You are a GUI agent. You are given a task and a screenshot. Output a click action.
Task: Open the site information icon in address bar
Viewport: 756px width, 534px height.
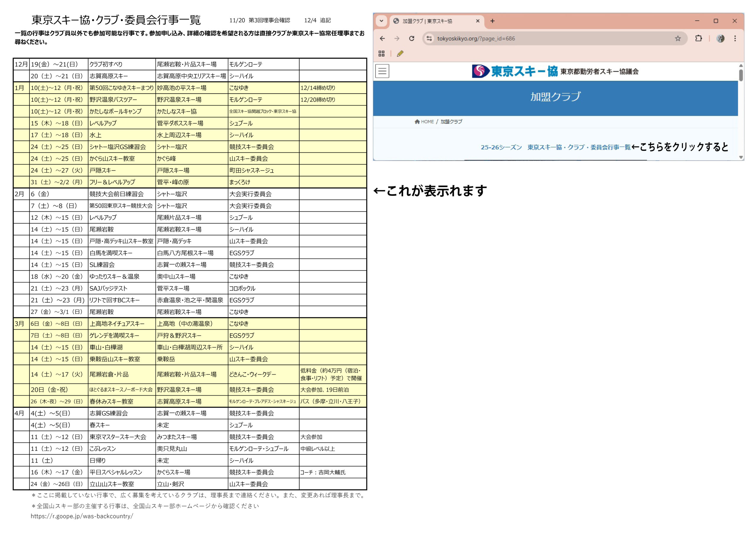(x=429, y=38)
